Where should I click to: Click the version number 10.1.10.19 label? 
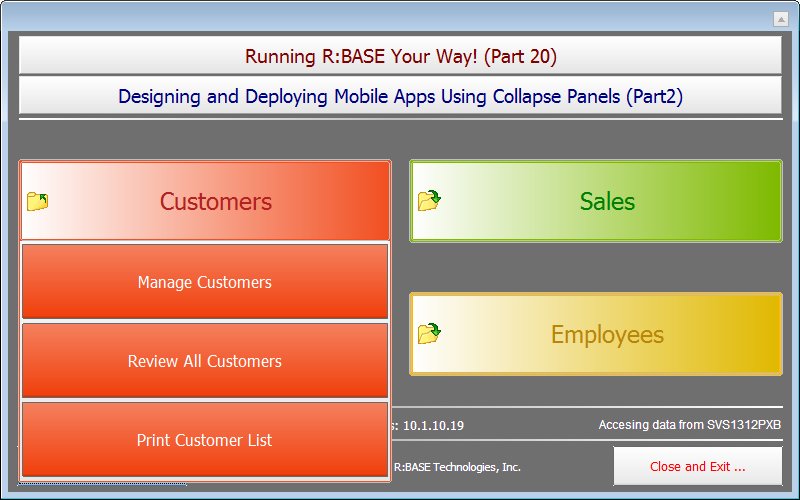click(428, 425)
